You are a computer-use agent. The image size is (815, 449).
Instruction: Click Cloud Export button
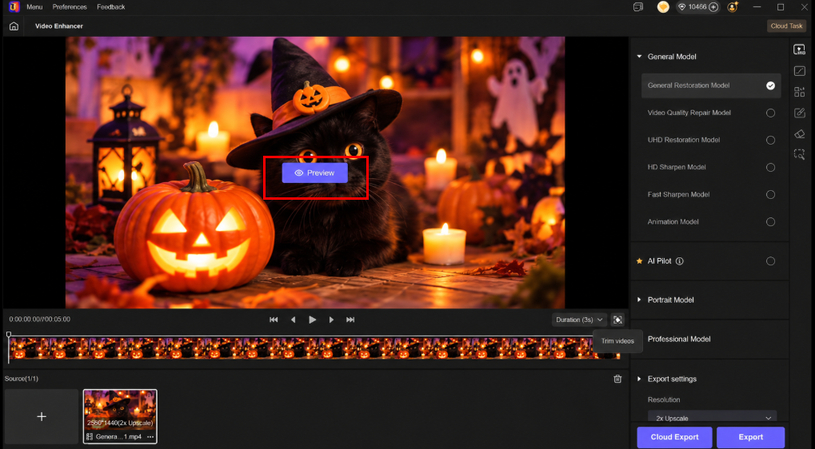tap(675, 437)
